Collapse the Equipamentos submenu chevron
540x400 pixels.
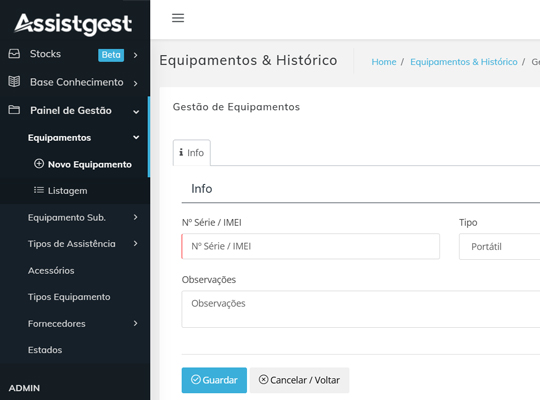click(x=136, y=137)
